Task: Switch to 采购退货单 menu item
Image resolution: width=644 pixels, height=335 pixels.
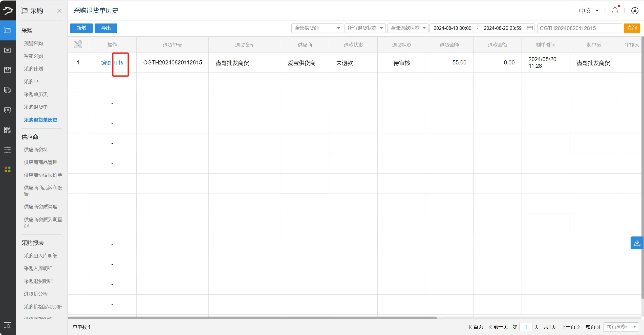Action: coord(36,107)
